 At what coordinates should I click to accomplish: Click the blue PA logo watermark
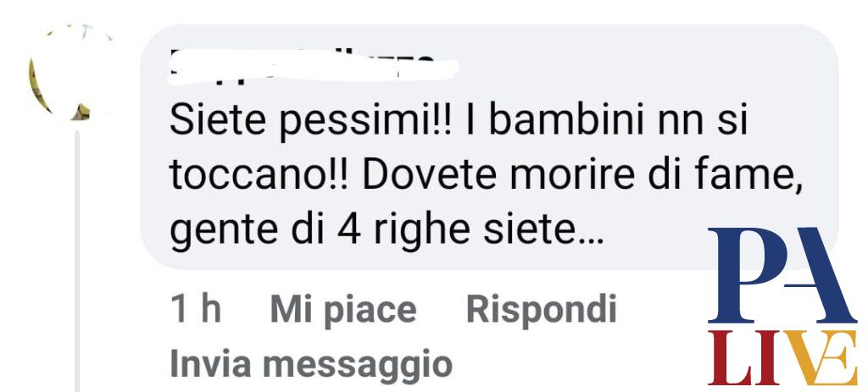(x=782, y=275)
